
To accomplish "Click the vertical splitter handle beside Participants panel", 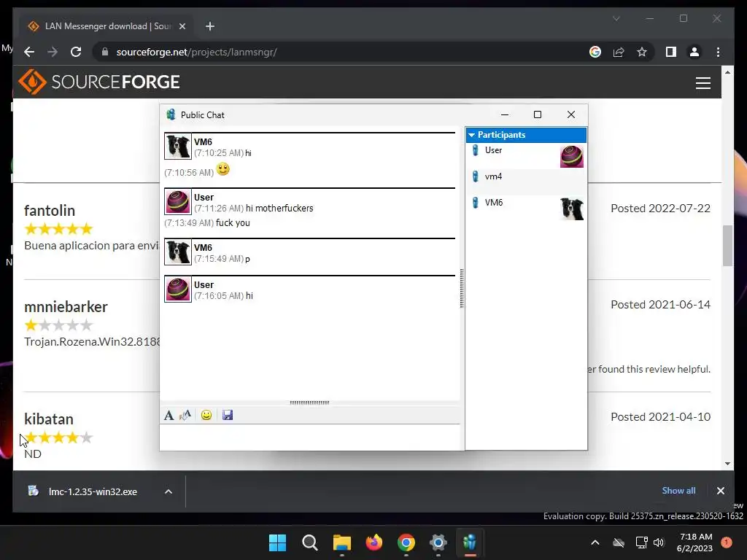I will click(x=462, y=288).
